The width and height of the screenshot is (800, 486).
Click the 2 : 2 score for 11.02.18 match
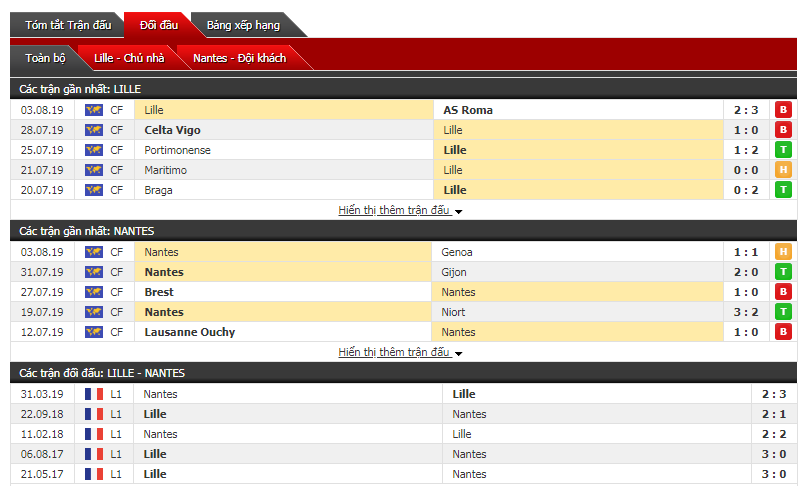[774, 434]
